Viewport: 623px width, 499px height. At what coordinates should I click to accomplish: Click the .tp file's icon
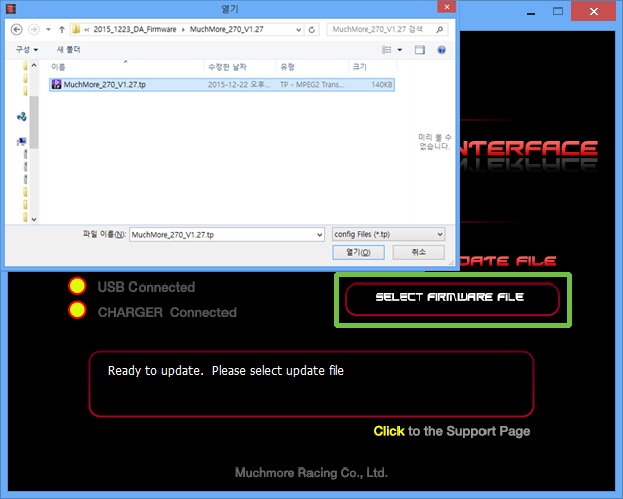coord(56,85)
